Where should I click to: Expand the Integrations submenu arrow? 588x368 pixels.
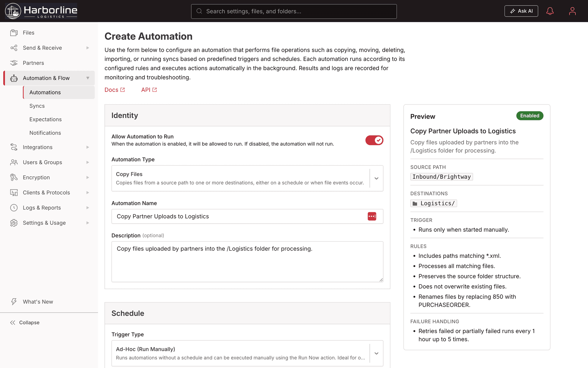click(x=88, y=147)
